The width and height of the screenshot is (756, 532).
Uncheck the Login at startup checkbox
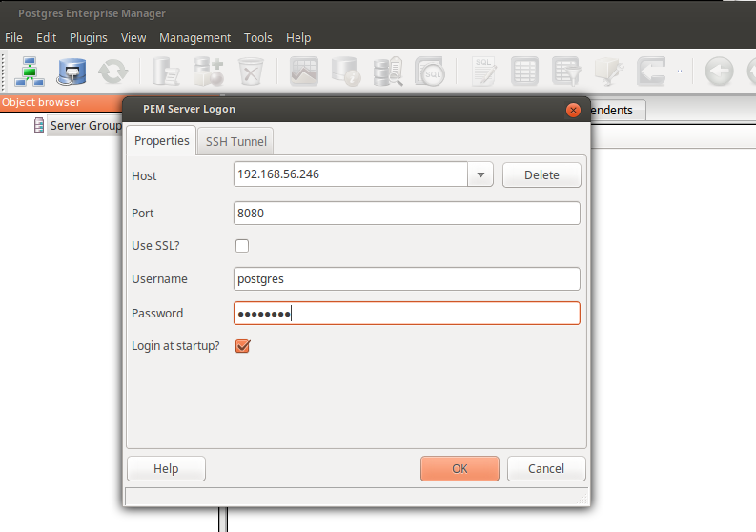coord(242,346)
